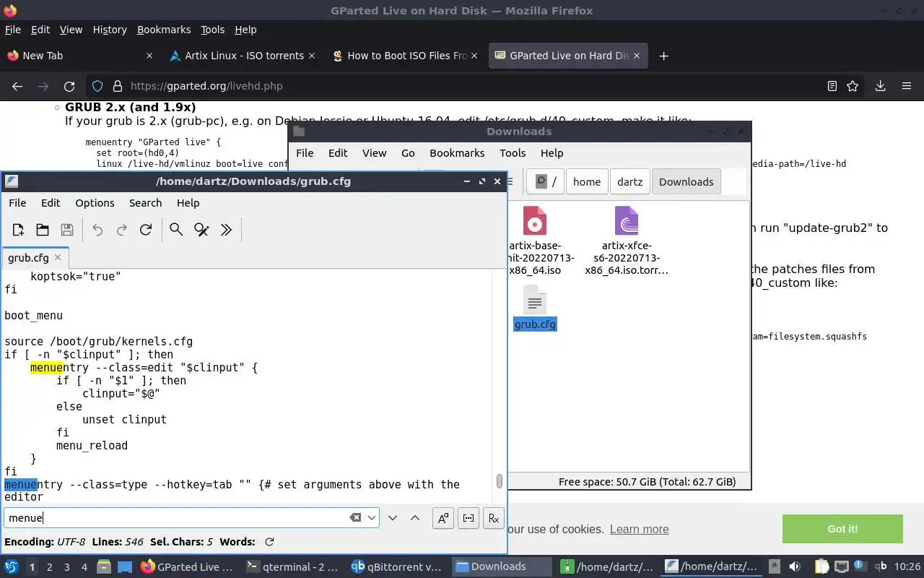Go back with Firefox back arrow
Screen dimensions: 924x578
tap(17, 86)
